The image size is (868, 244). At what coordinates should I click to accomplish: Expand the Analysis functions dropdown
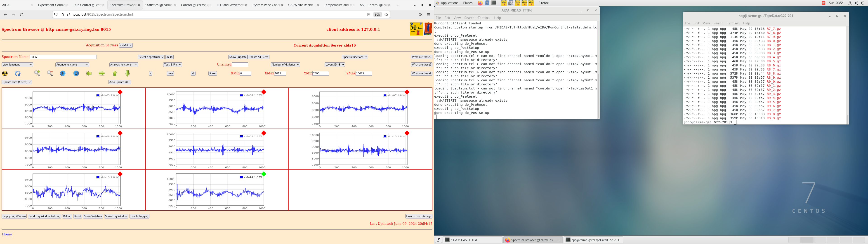tap(124, 65)
